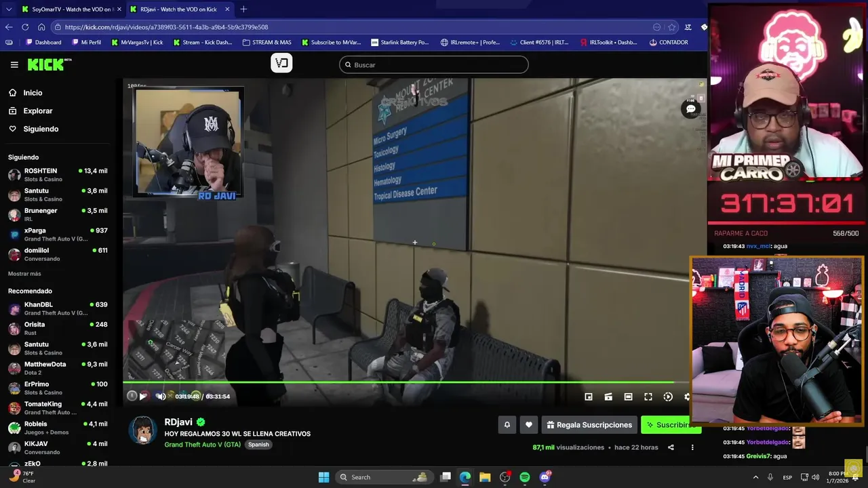This screenshot has height=488, width=868.
Task: Open Siguiendo in the sidebar
Action: click(41, 129)
